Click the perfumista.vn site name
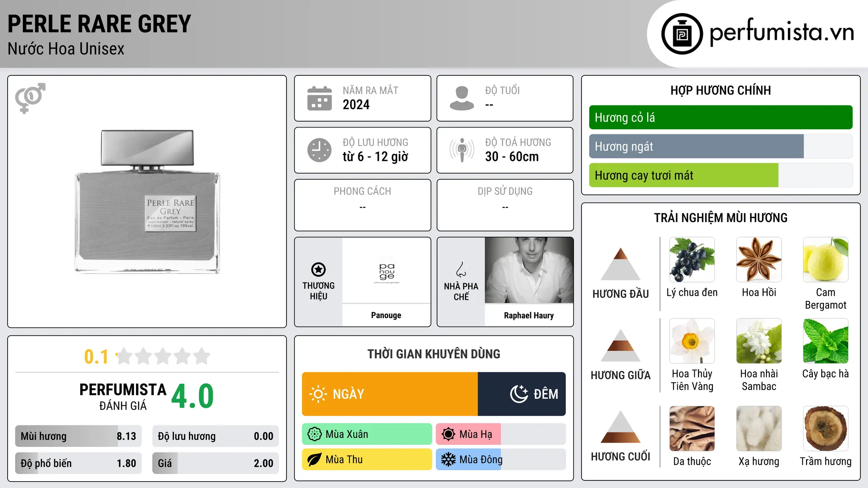This screenshot has width=868, height=488. 782,33
